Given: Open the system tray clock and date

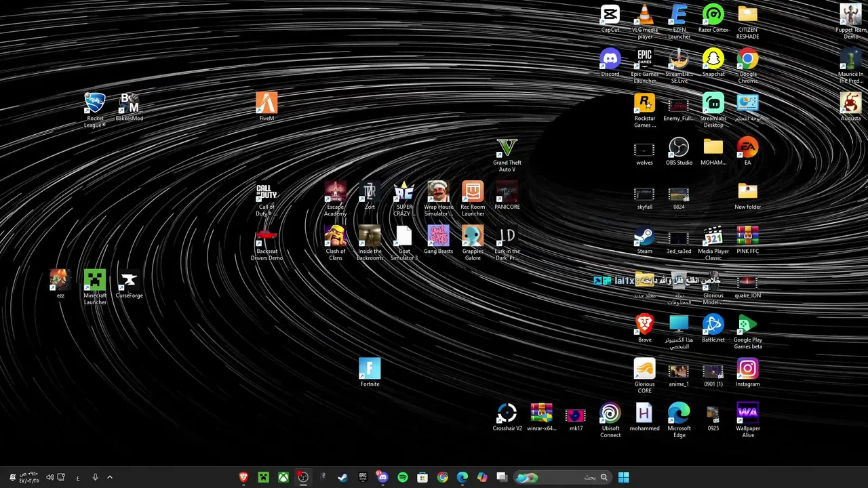Looking at the screenshot, I should tap(29, 477).
